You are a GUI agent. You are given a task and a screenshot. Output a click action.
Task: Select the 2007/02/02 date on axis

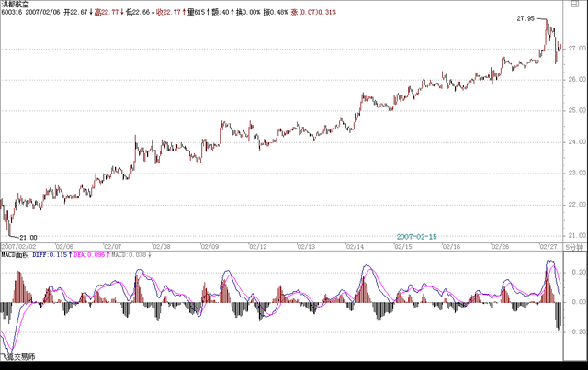18,247
